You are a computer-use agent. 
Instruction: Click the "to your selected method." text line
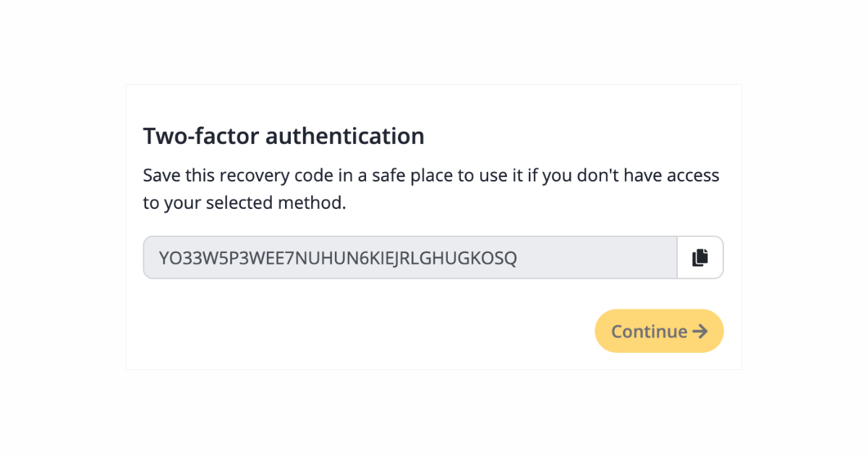point(244,203)
